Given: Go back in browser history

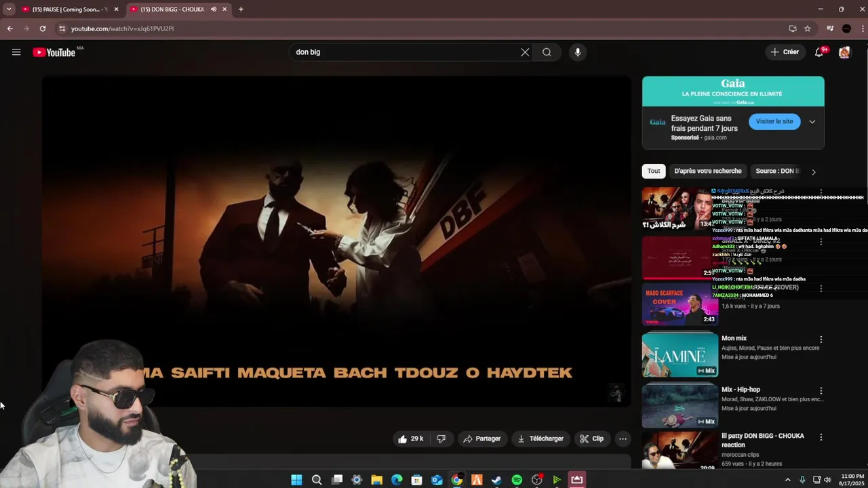Looking at the screenshot, I should [9, 28].
